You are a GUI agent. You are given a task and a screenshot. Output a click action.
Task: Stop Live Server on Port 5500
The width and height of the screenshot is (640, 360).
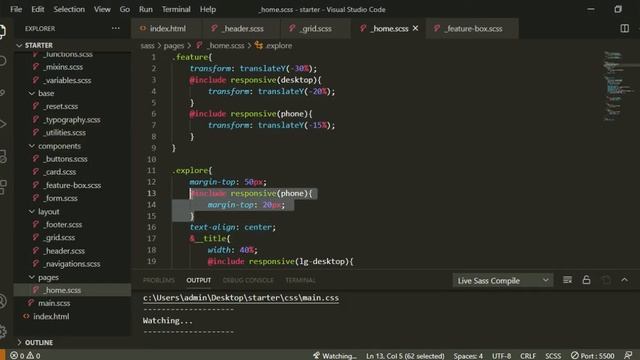pyautogui.click(x=592, y=356)
